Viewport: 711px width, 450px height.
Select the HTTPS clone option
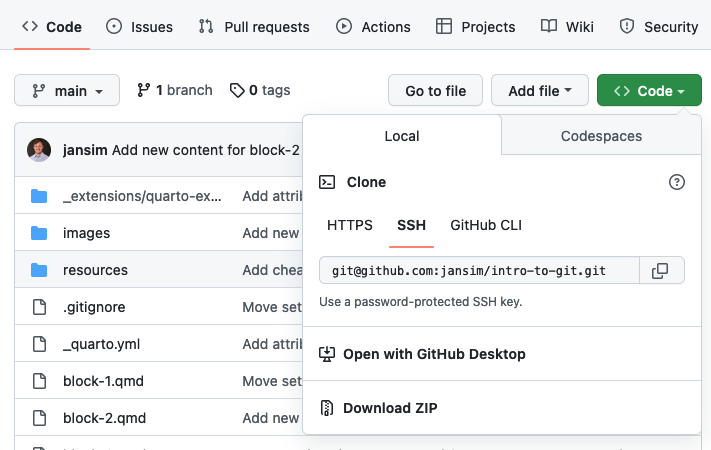tap(350, 225)
